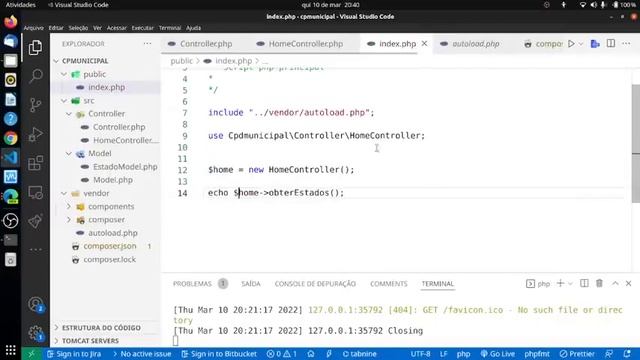Screen dimensions: 640x360
Task: Click the editor vertical scrollbar
Action: click(636, 144)
